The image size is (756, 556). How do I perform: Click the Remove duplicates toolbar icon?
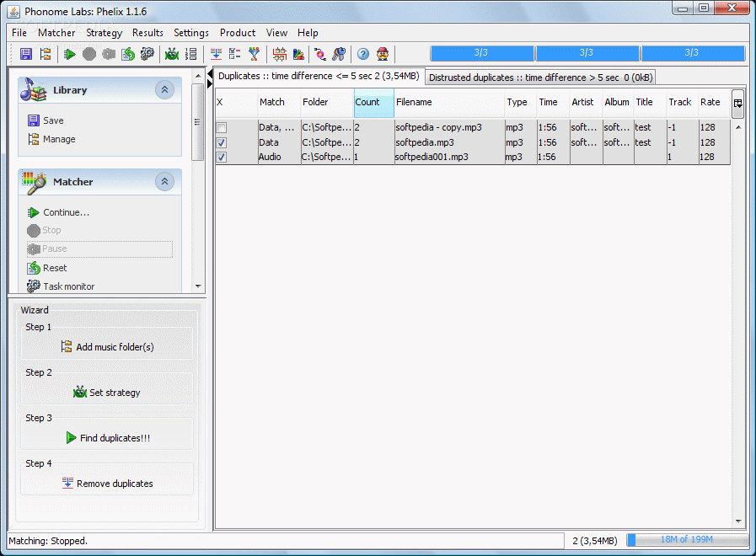216,54
